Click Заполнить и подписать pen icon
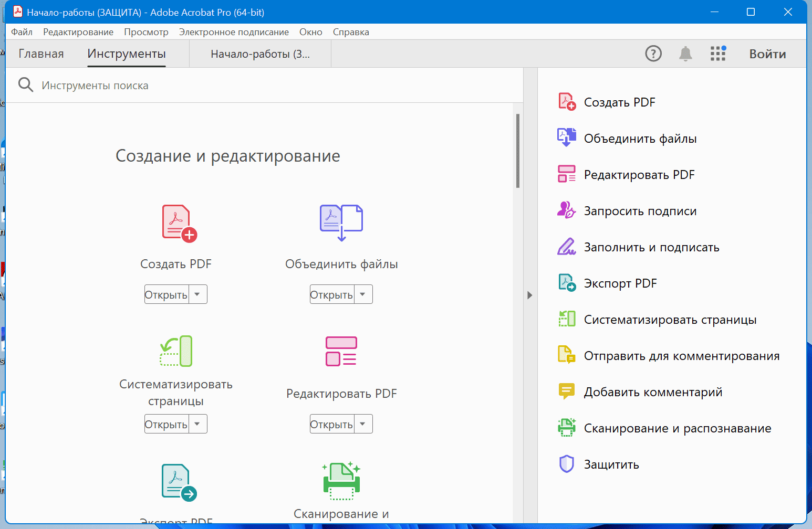The width and height of the screenshot is (812, 529). (x=567, y=247)
